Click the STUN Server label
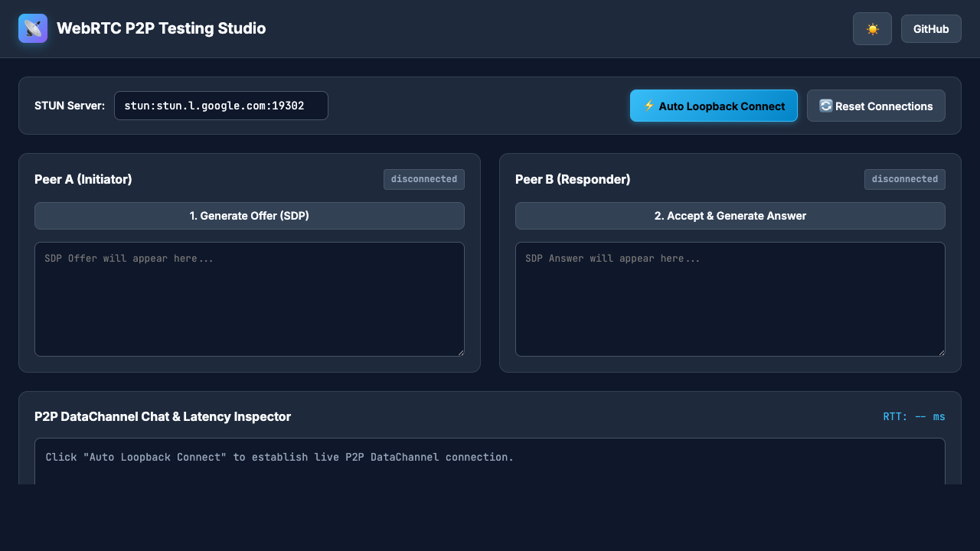Screen dimensions: 980x551 (x=70, y=106)
